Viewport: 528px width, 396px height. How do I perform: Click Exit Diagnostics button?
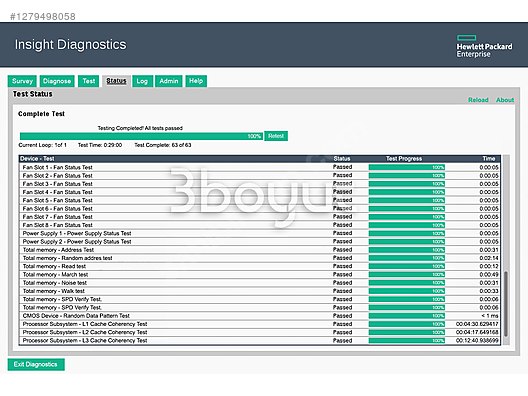(36, 364)
